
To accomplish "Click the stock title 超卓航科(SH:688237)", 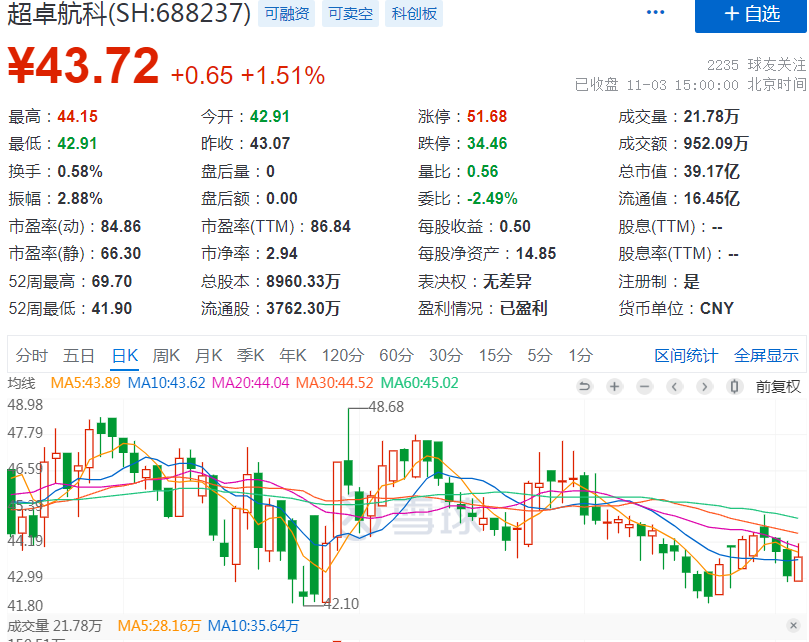I will (129, 13).
